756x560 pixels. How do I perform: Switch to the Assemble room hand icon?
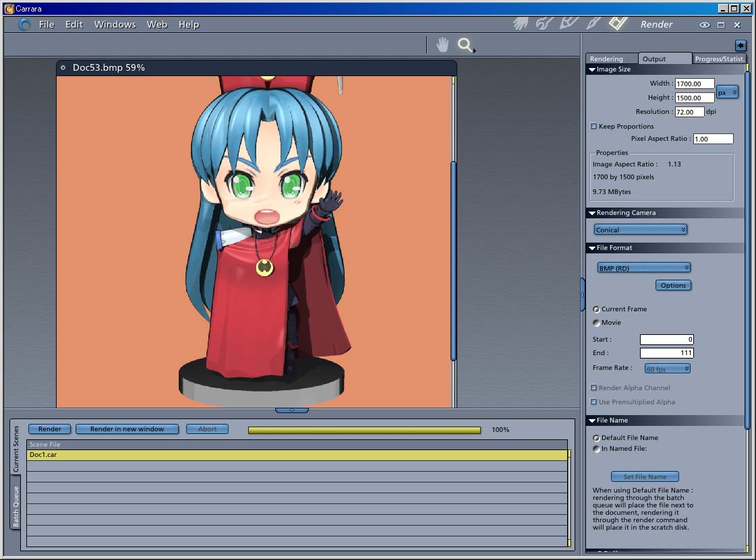click(x=520, y=24)
